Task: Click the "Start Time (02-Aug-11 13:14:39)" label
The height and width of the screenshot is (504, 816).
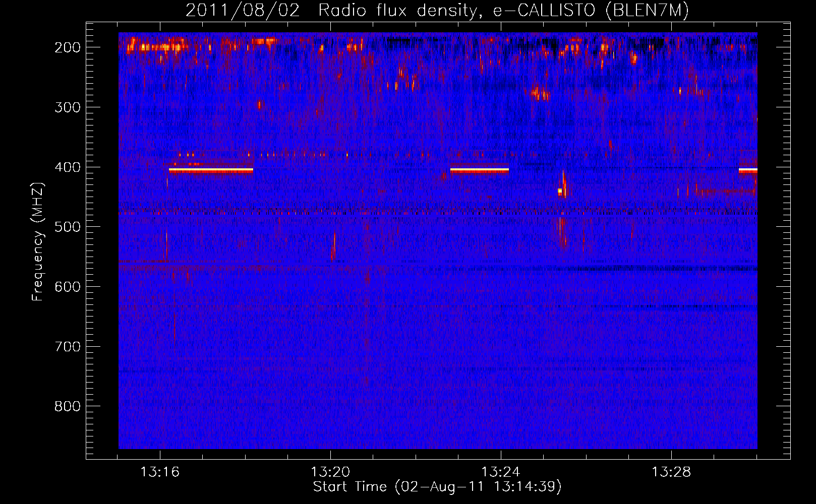Action: coord(437,487)
